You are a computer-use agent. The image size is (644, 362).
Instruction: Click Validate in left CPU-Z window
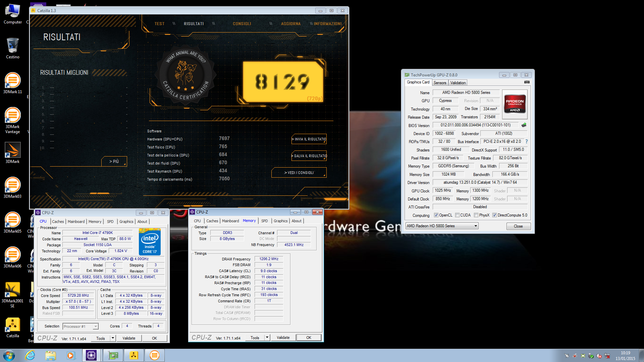coord(129,338)
